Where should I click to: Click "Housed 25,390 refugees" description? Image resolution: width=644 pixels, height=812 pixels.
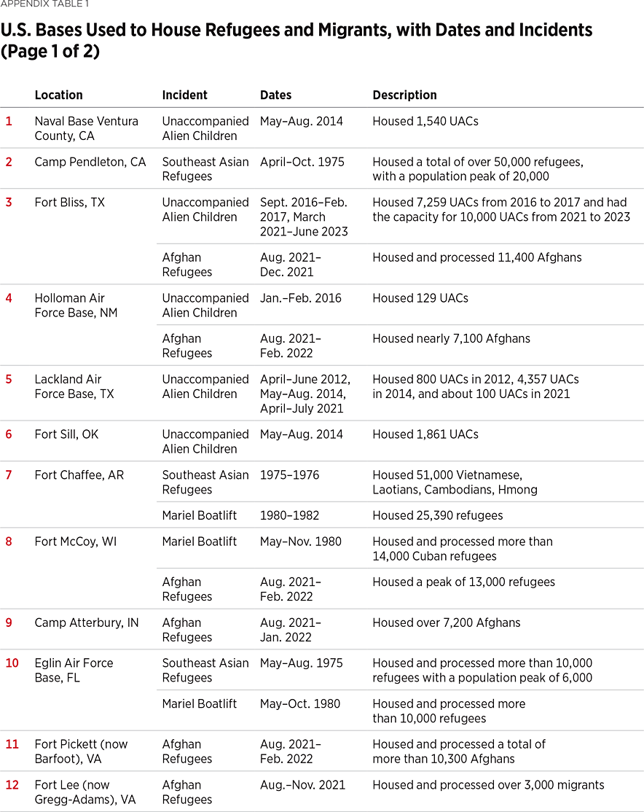(x=437, y=515)
